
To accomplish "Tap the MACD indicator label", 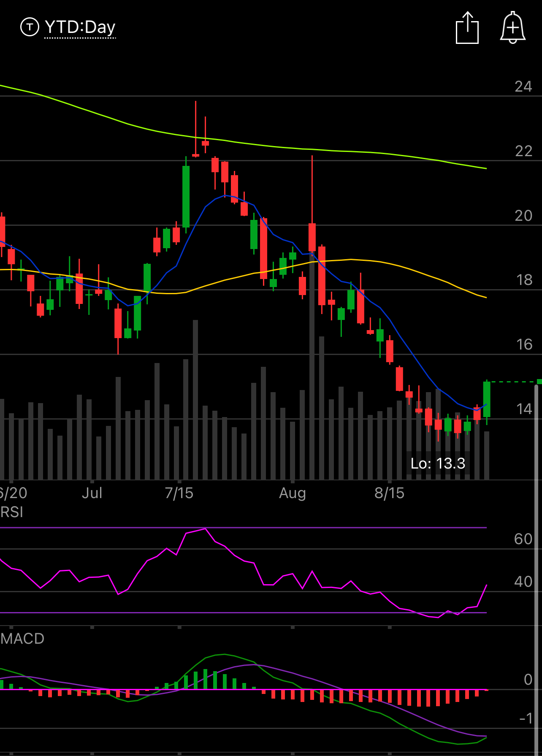I will [x=22, y=639].
